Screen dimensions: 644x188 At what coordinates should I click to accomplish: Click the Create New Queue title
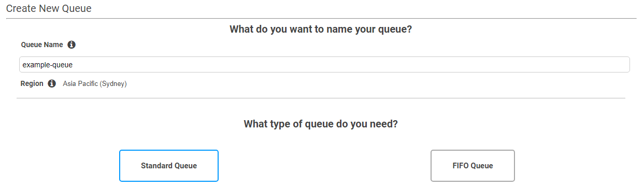pyautogui.click(x=49, y=9)
